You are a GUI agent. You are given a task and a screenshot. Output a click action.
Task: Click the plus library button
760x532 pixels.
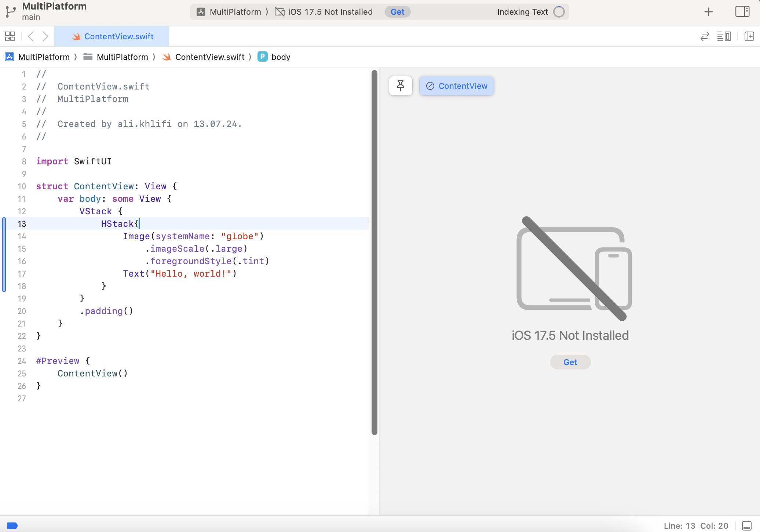coord(708,12)
